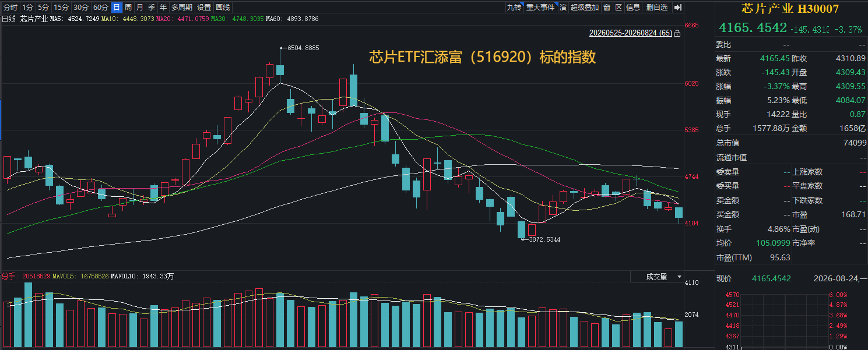Click the MA30: 4748.3035 legend

coord(236,19)
